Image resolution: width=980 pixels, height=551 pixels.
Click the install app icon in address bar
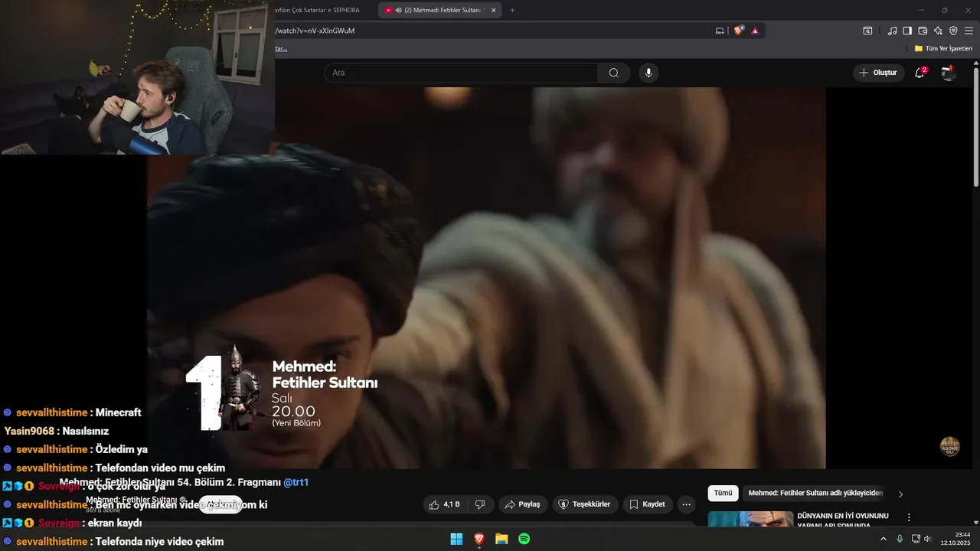pyautogui.click(x=720, y=31)
